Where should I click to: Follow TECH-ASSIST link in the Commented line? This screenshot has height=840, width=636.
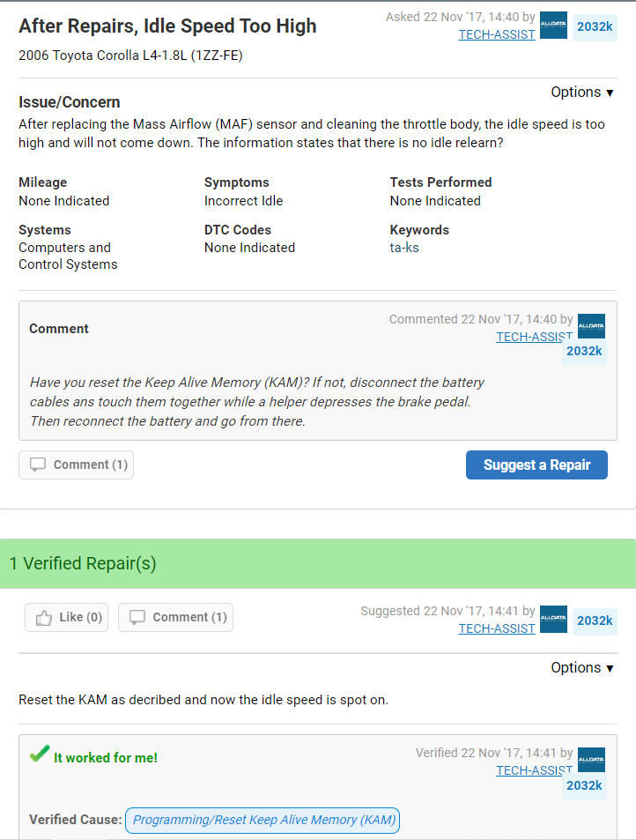click(x=534, y=337)
